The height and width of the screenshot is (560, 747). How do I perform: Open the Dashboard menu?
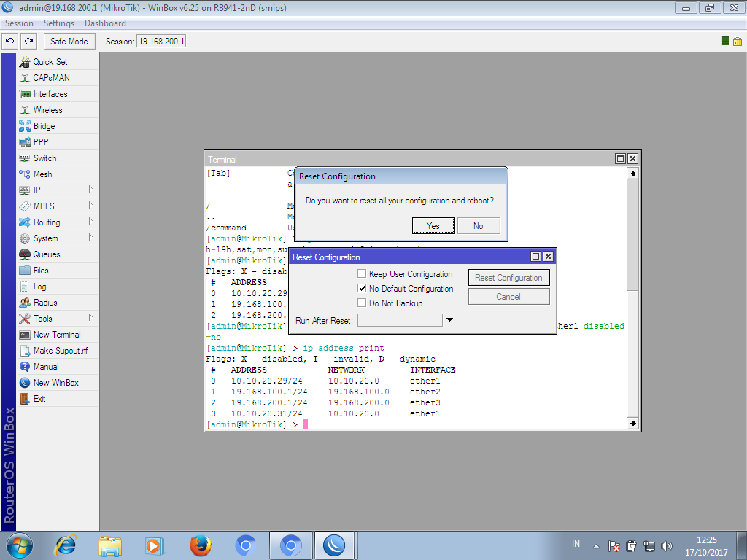pyautogui.click(x=105, y=23)
